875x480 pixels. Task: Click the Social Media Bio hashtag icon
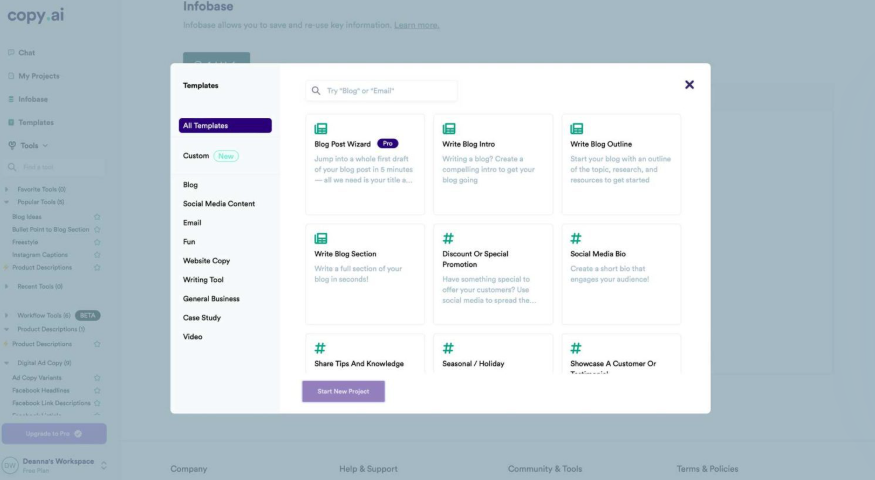pos(577,239)
